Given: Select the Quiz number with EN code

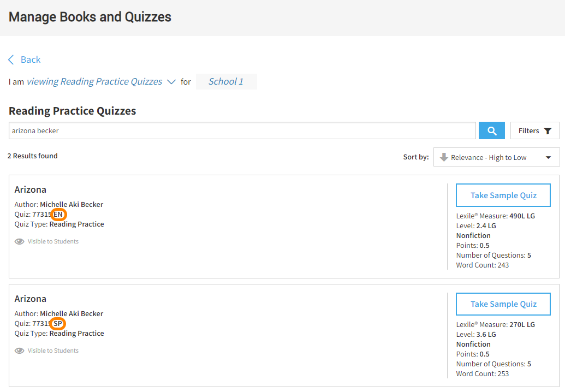Looking at the screenshot, I should 48,215.
